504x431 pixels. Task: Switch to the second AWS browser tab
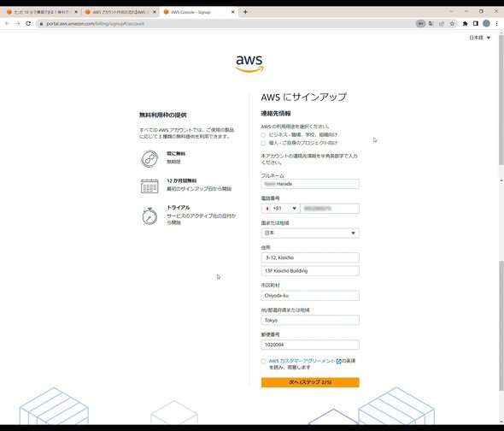(120, 12)
